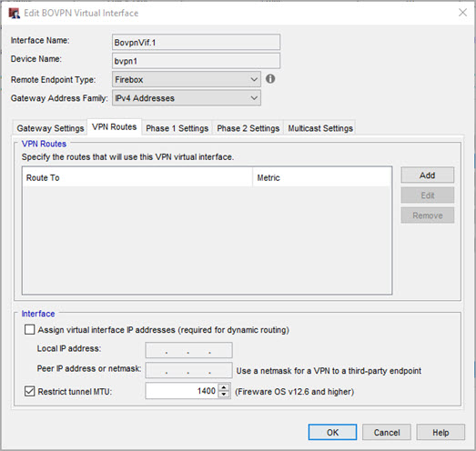Click the Cancel button
The image size is (476, 451).
387,432
